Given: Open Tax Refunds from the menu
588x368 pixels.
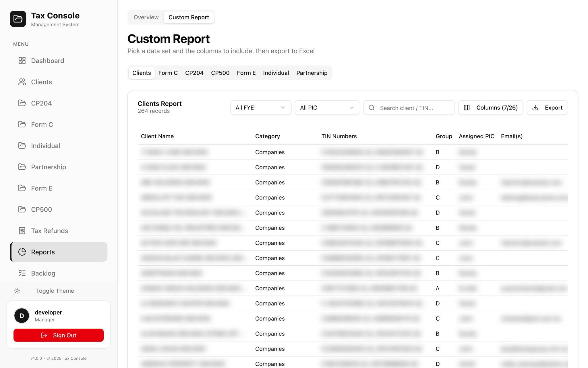Looking at the screenshot, I should pyautogui.click(x=59, y=231).
